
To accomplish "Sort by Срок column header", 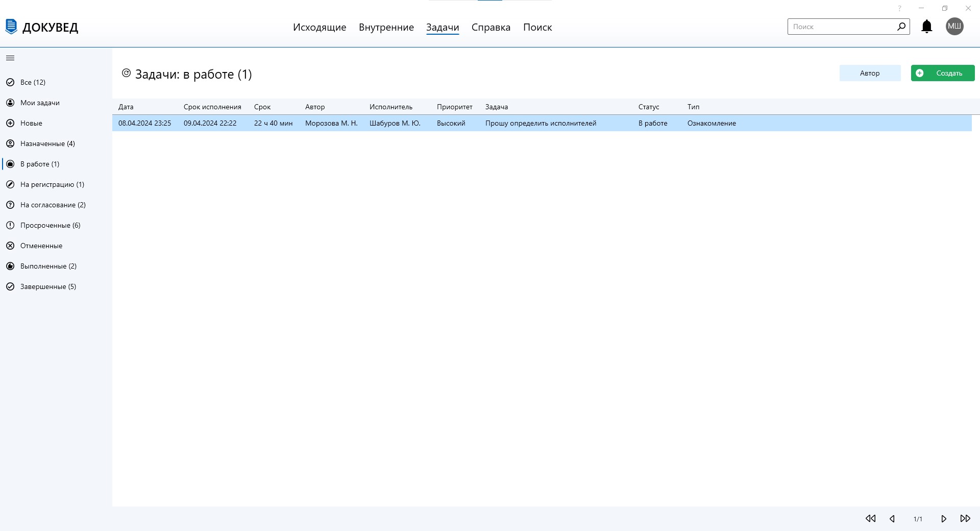I will 262,107.
